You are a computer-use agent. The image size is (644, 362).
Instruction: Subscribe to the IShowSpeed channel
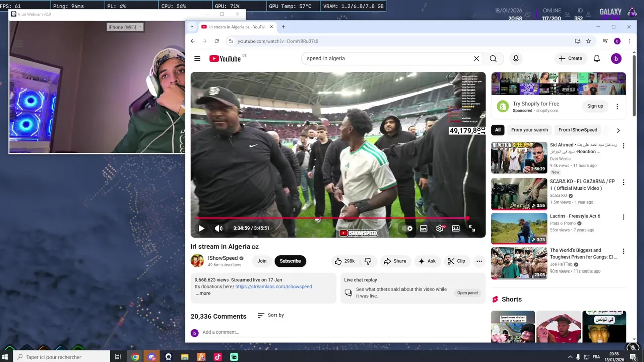coord(290,261)
